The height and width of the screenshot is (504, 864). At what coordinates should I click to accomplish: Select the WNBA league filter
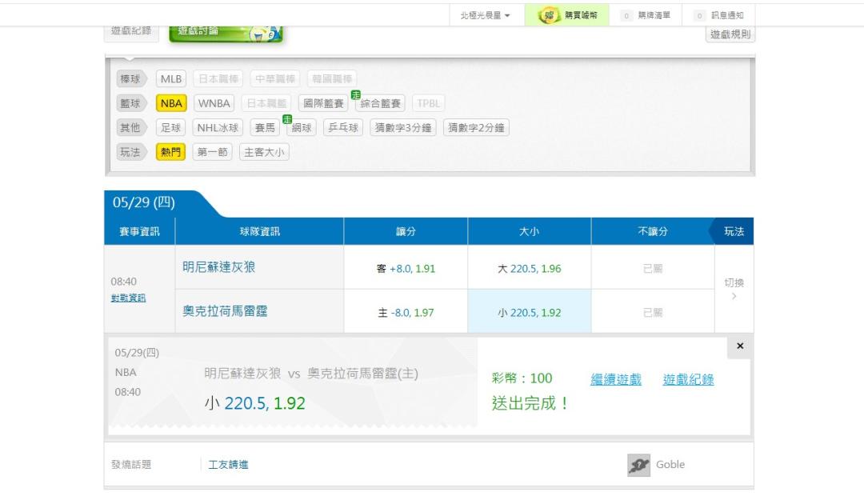tap(214, 103)
